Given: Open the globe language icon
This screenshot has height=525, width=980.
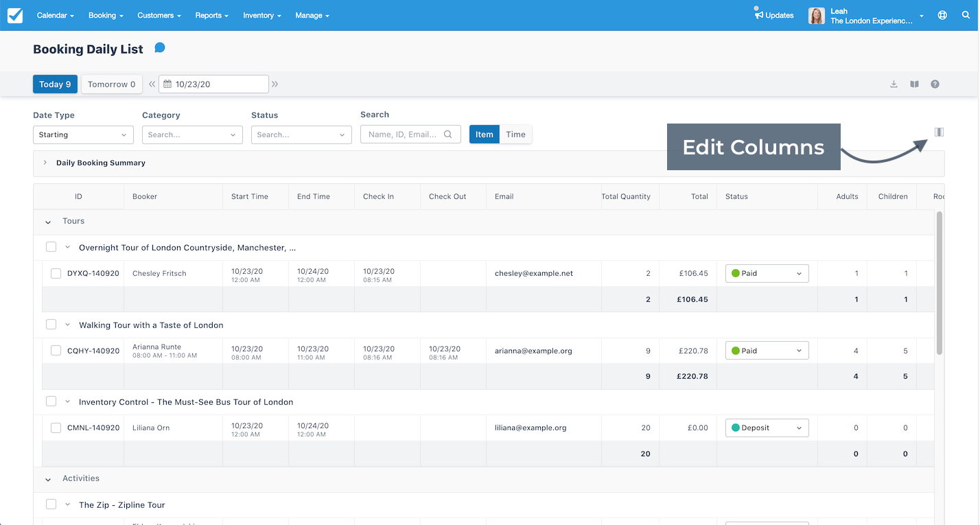Looking at the screenshot, I should (942, 15).
